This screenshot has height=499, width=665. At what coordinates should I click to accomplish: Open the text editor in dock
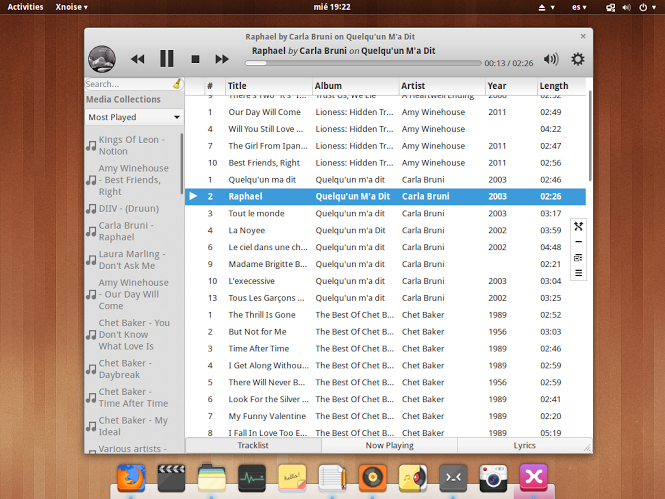pos(332,478)
